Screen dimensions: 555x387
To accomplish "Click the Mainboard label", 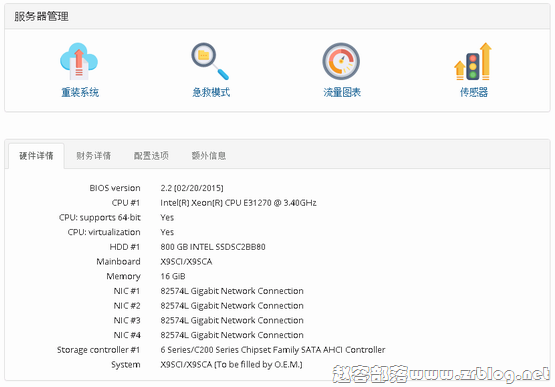I will (x=118, y=262).
